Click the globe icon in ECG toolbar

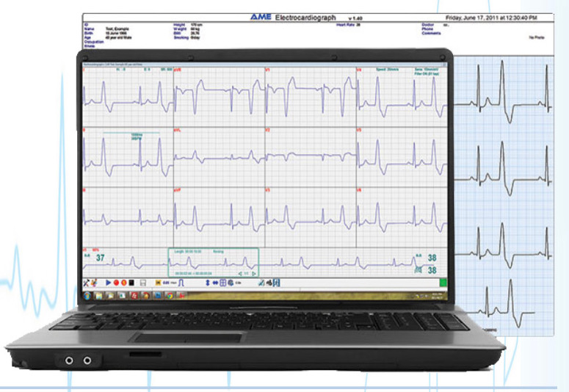click(x=231, y=283)
